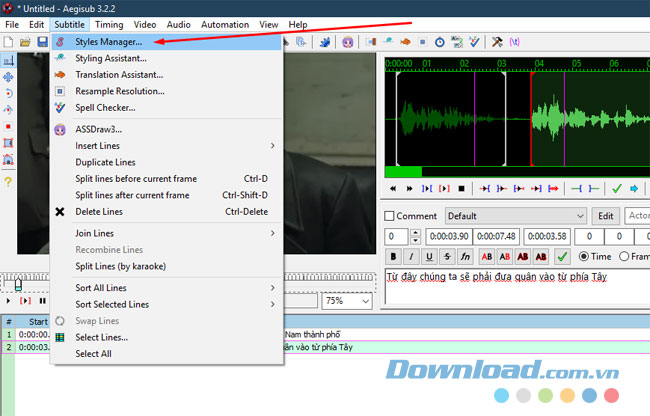
Task: Click the font name 'fn' button
Action: click(x=466, y=256)
